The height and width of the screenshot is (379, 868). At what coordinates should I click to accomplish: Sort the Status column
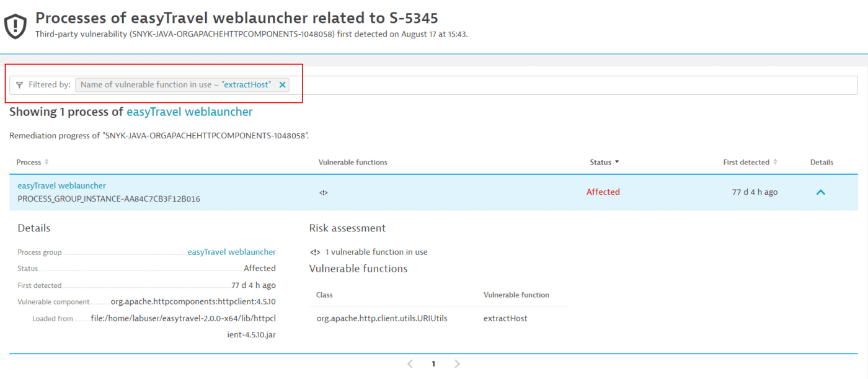pos(618,162)
